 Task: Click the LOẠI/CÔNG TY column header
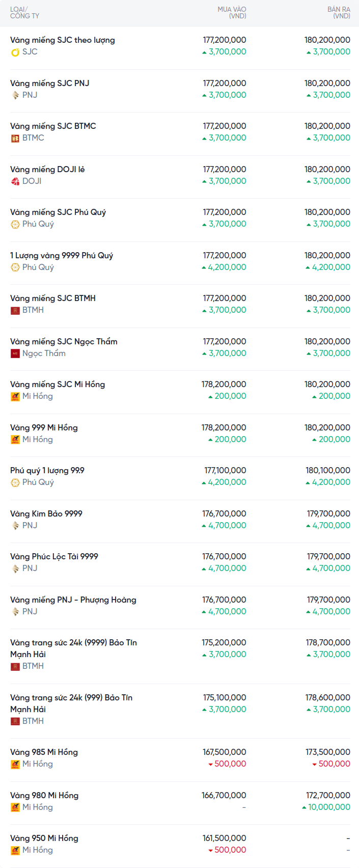point(24,13)
